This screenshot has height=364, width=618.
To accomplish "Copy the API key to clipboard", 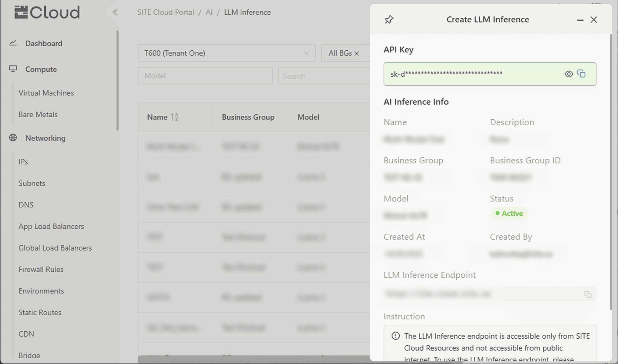I will click(582, 74).
